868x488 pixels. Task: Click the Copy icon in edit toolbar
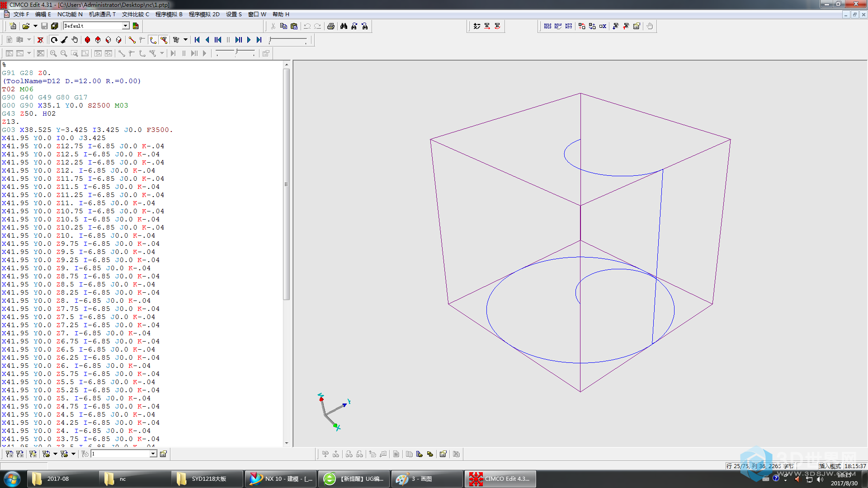(x=283, y=26)
